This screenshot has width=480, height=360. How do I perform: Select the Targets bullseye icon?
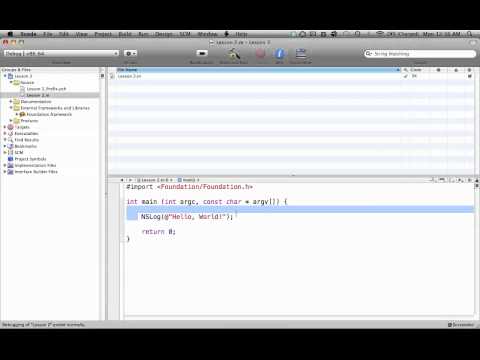coord(11,127)
